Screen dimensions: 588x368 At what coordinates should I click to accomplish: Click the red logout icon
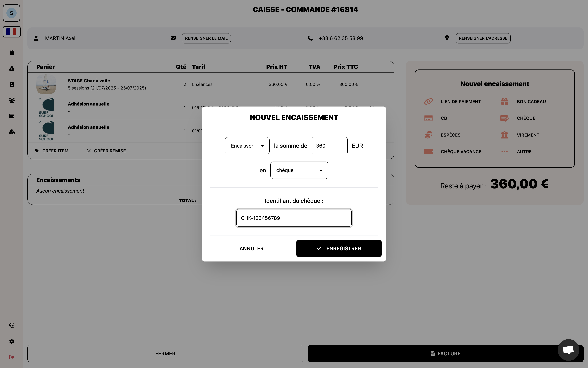(12, 357)
